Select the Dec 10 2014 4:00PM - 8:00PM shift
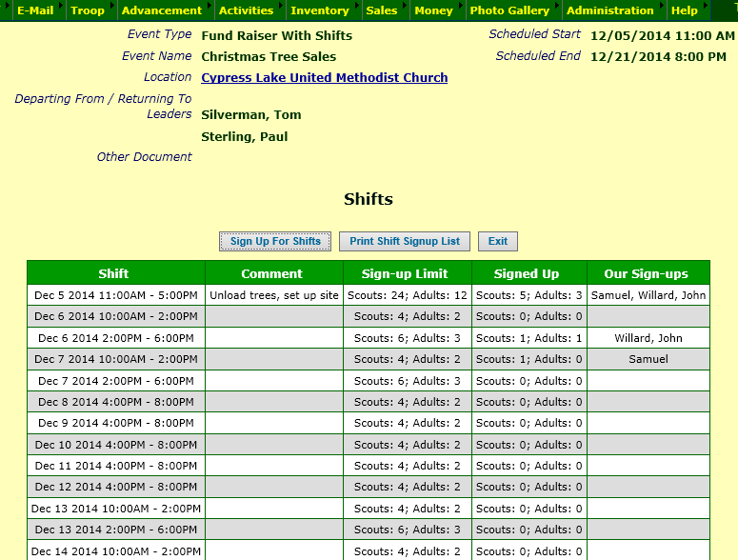This screenshot has height=560, width=738. pyautogui.click(x=116, y=445)
